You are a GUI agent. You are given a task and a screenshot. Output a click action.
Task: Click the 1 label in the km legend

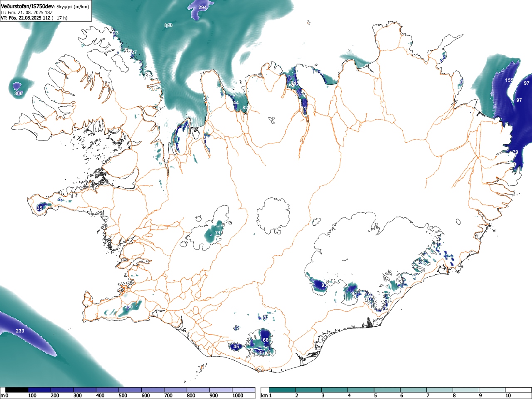pyautogui.click(x=271, y=396)
